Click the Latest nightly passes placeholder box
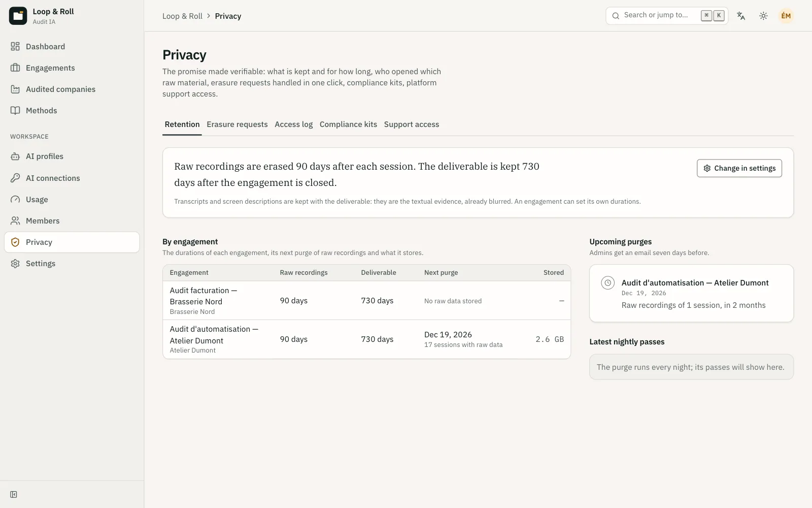Viewport: 812px width, 508px height. [691, 367]
